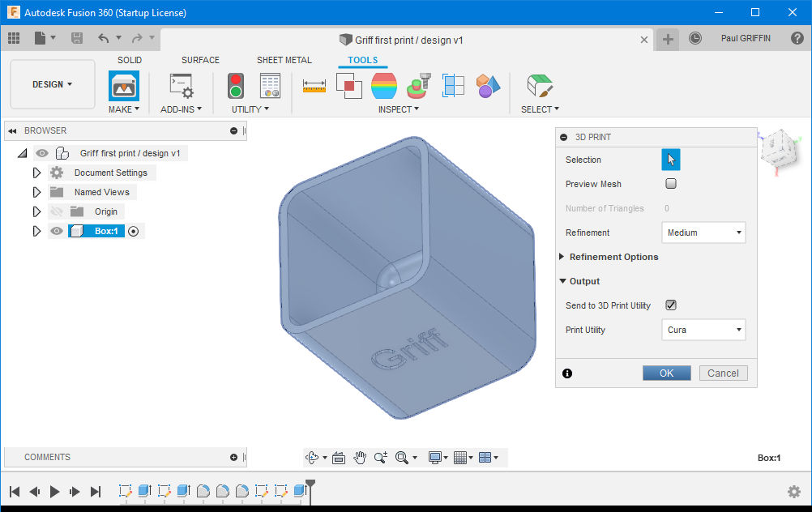
Task: Open timeline settings gear
Action: pyautogui.click(x=794, y=491)
